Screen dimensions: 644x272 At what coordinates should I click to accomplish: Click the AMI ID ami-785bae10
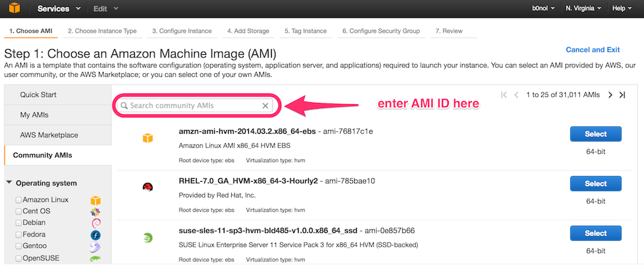point(350,181)
